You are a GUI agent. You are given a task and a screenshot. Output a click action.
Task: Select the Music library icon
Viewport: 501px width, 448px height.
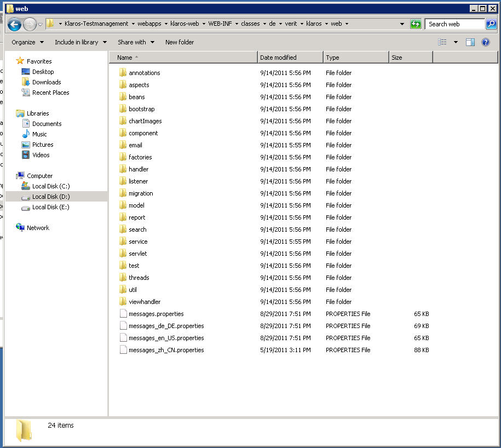(x=26, y=134)
